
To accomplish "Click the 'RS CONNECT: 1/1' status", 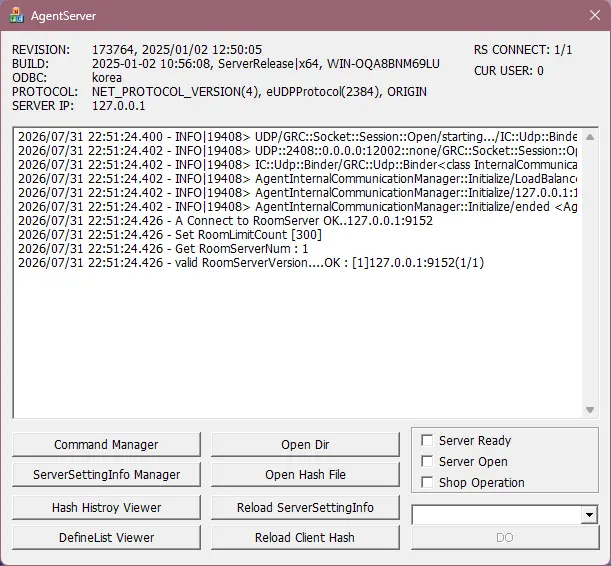I will click(523, 50).
